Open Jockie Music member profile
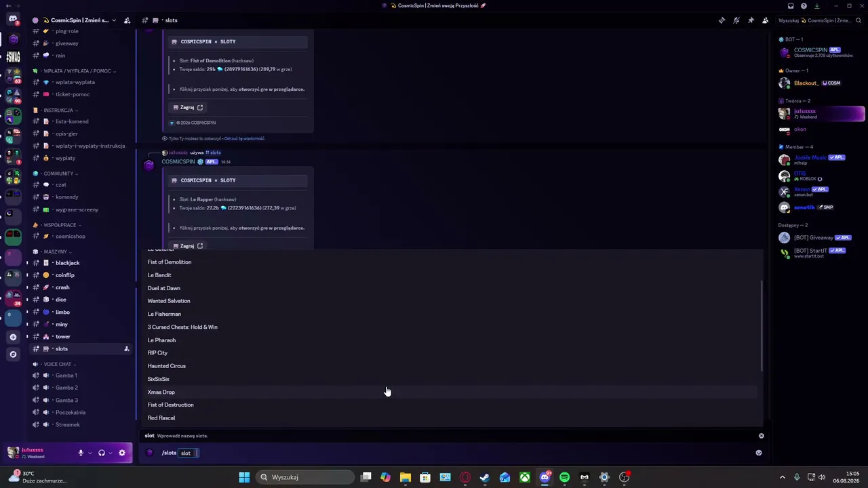This screenshot has width=868, height=488. point(821,160)
